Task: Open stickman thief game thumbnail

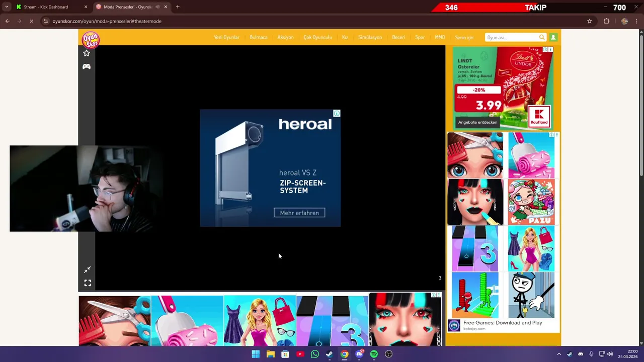Action: (x=531, y=295)
